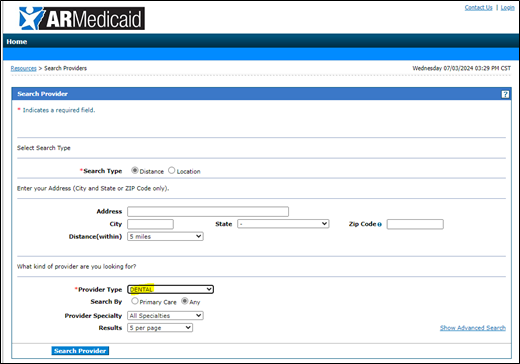The height and width of the screenshot is (364, 520).
Task: Click the Resources breadcrumb link
Action: [23, 68]
